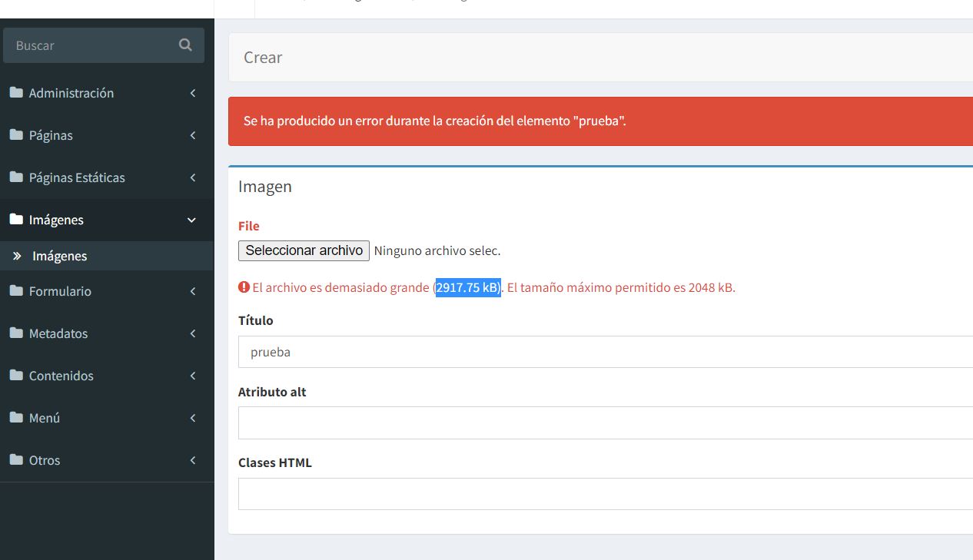Click the red warning icon in the file error

click(243, 287)
